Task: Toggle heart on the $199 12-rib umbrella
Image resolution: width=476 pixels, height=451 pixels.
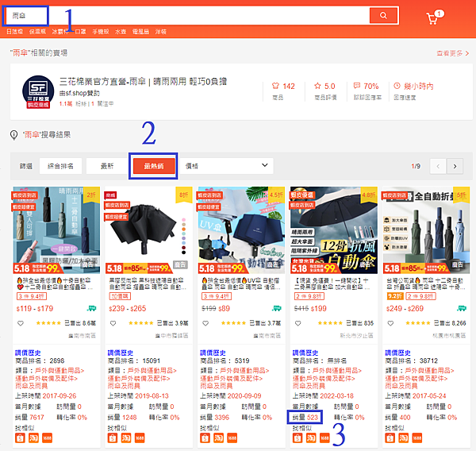Action: (298, 323)
